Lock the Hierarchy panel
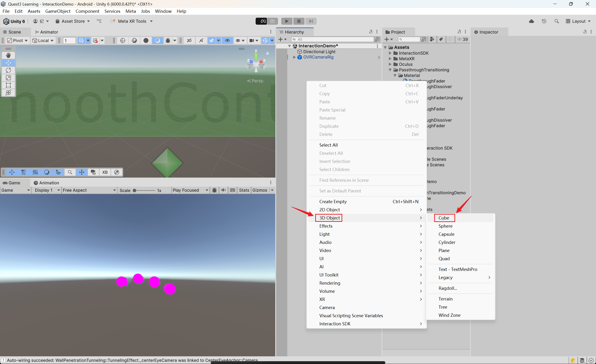Image resolution: width=596 pixels, height=364 pixels. click(x=371, y=32)
